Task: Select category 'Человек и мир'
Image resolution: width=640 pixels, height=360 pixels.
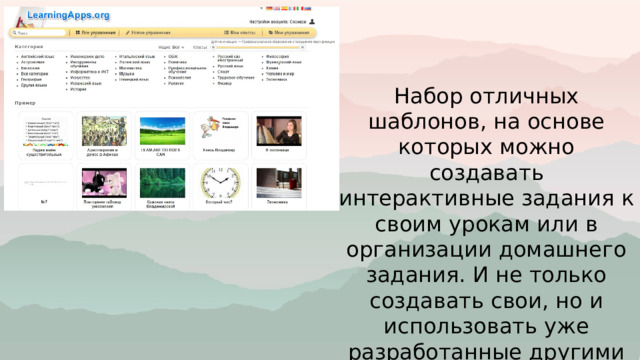Action: pos(280,74)
